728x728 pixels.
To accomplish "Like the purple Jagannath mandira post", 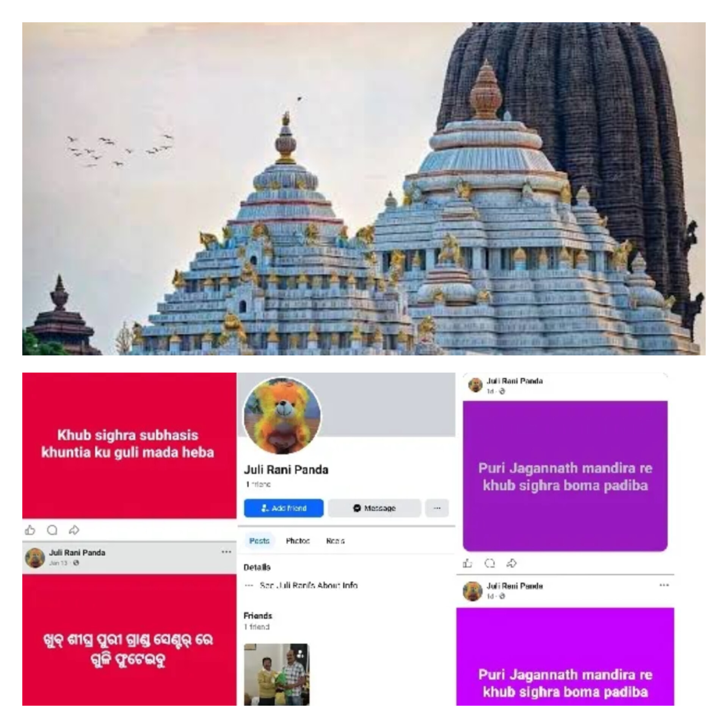I will [468, 563].
